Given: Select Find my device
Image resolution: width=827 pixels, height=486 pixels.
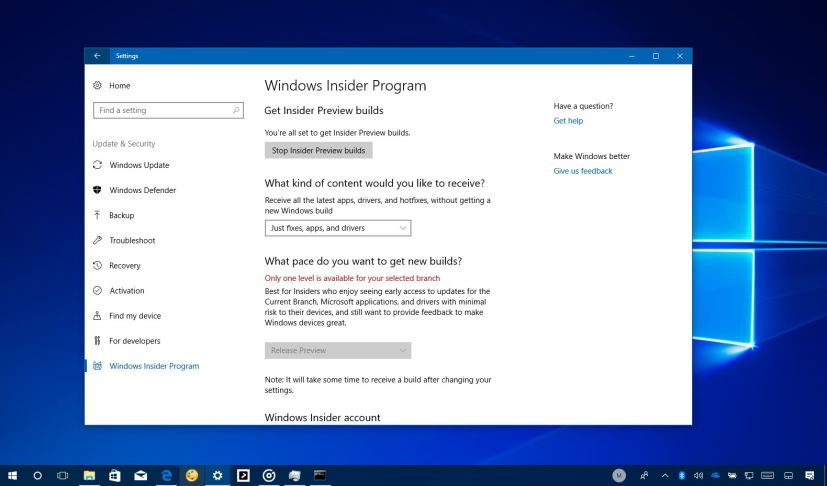Looking at the screenshot, I should 135,316.
